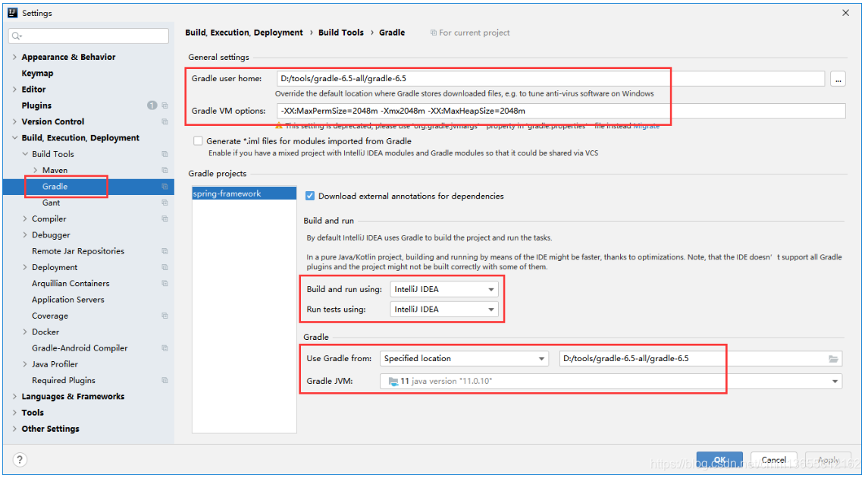
Task: Click the Gradle user home field
Action: tap(551, 79)
